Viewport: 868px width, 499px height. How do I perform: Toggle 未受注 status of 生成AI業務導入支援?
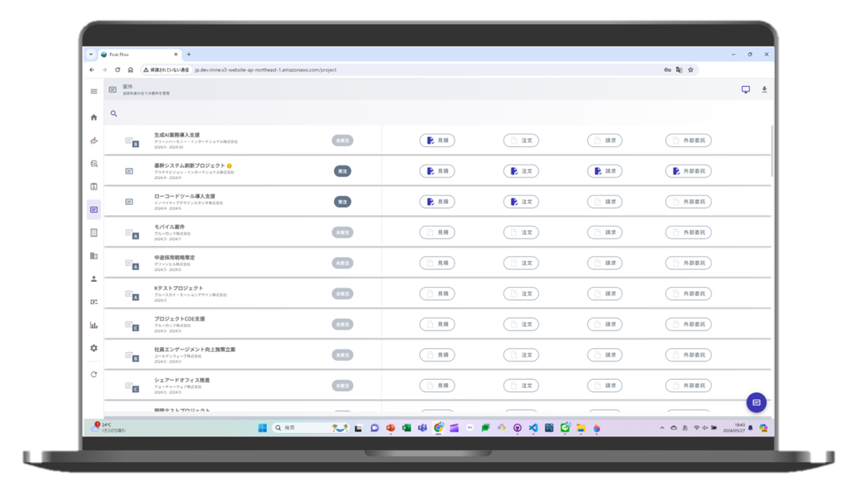(x=343, y=141)
